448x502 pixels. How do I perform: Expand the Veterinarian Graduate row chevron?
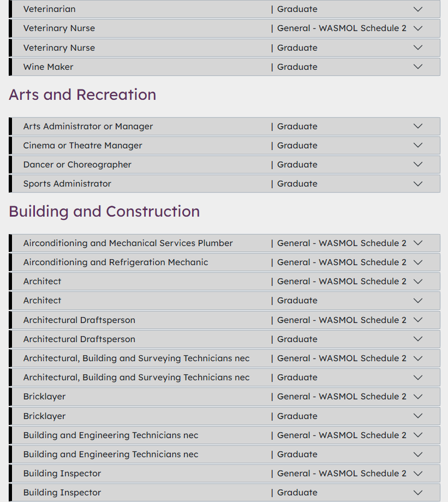[x=418, y=9]
